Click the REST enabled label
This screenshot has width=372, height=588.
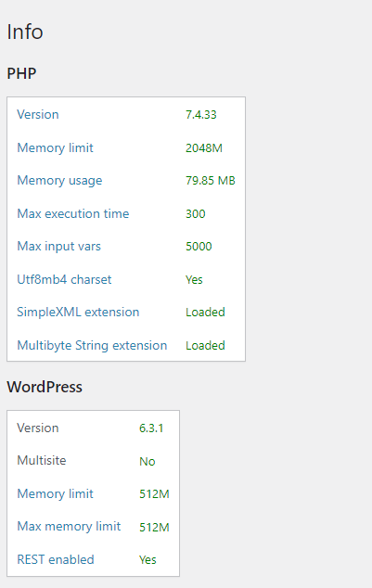coord(56,559)
